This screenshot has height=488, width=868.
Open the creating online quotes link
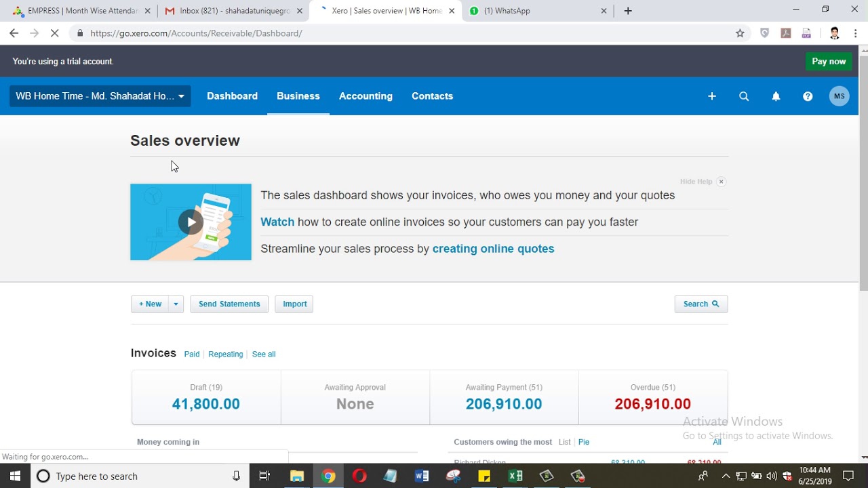(x=493, y=249)
